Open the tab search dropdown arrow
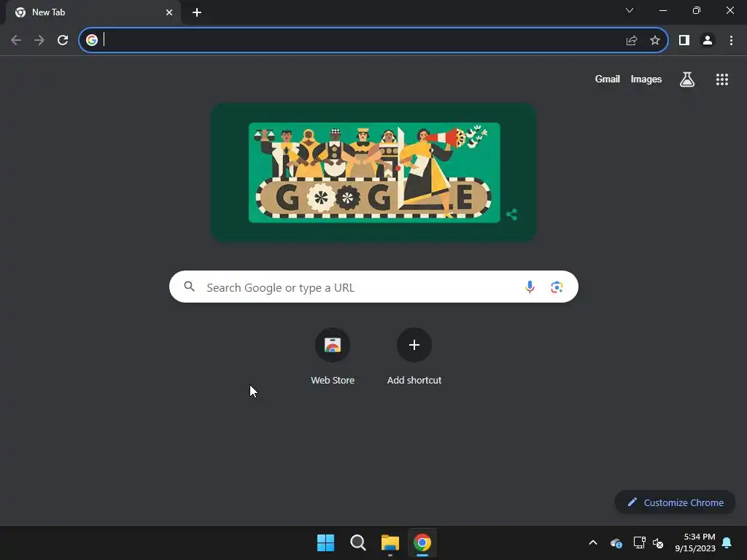 [x=630, y=10]
